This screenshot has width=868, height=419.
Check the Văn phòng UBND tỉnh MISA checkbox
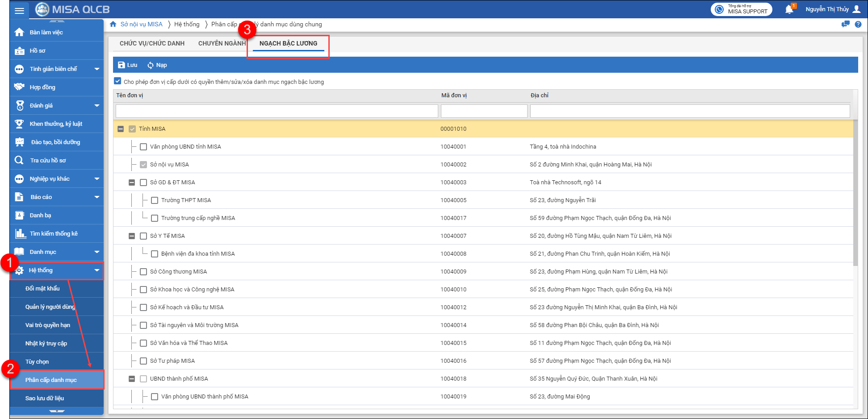[x=143, y=147]
